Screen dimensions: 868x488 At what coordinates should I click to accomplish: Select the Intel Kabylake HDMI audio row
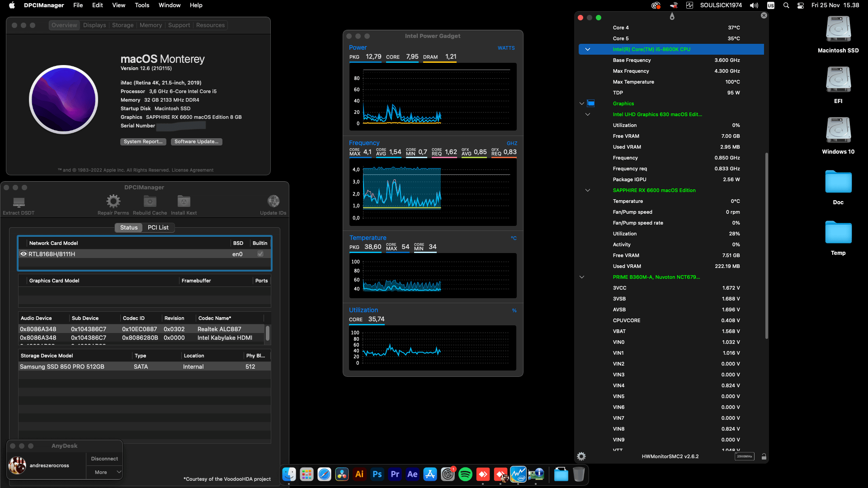(x=142, y=338)
